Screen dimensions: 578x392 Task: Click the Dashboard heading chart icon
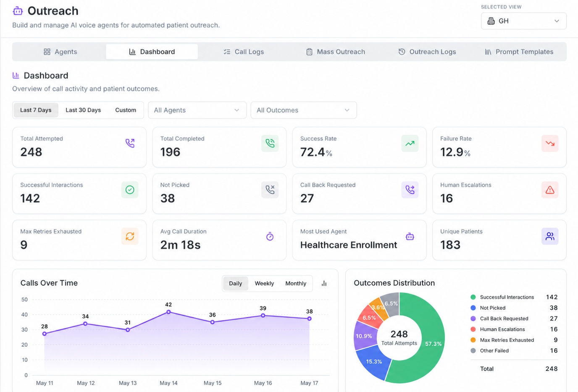click(16, 76)
